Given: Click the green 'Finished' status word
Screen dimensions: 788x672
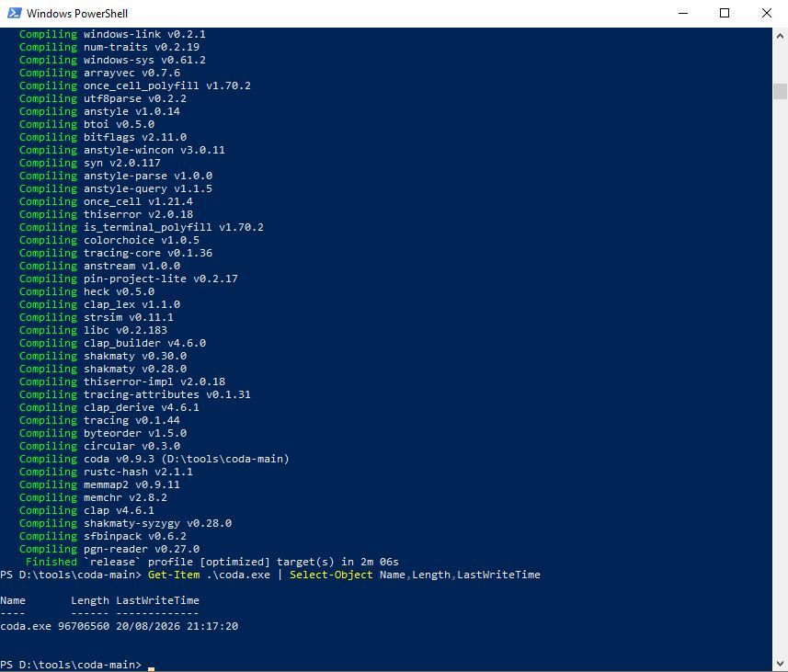Looking at the screenshot, I should click(51, 562).
